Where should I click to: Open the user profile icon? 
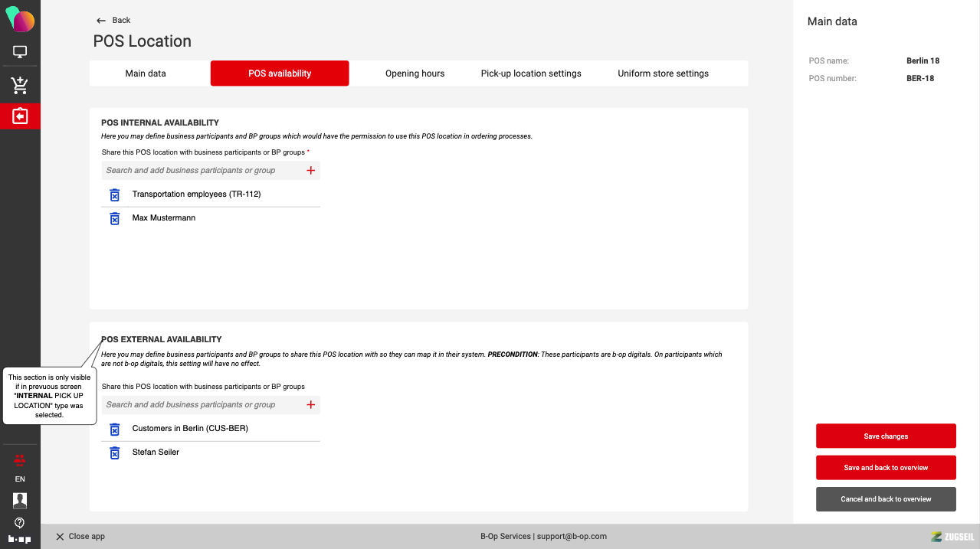(20, 500)
